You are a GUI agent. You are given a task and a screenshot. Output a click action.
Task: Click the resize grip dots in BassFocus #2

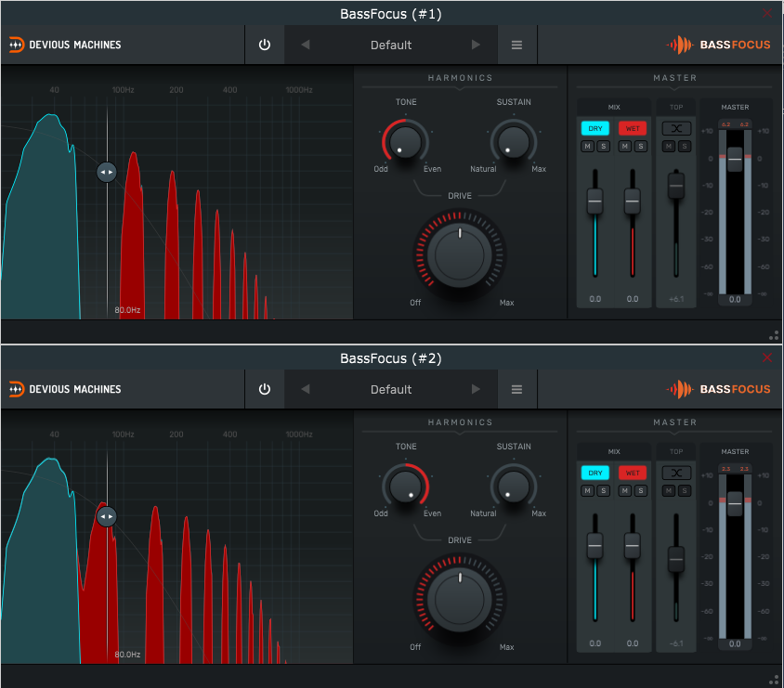(x=774, y=680)
